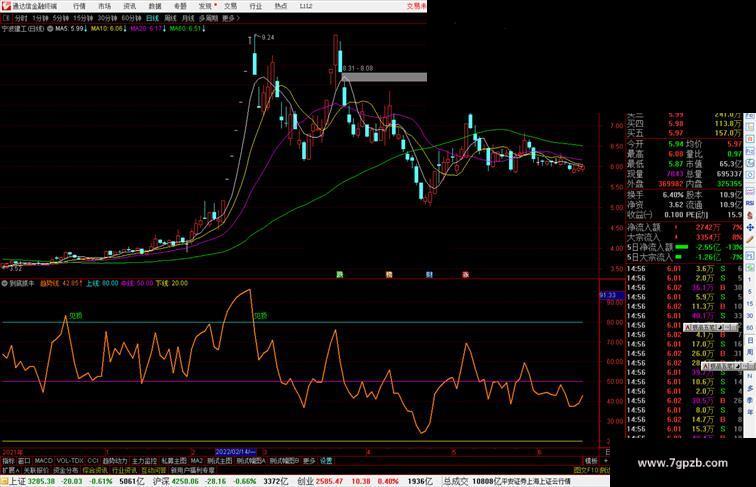Expand the 更多 periods chevron
Screen dimensions: 756x487
(x=231, y=18)
